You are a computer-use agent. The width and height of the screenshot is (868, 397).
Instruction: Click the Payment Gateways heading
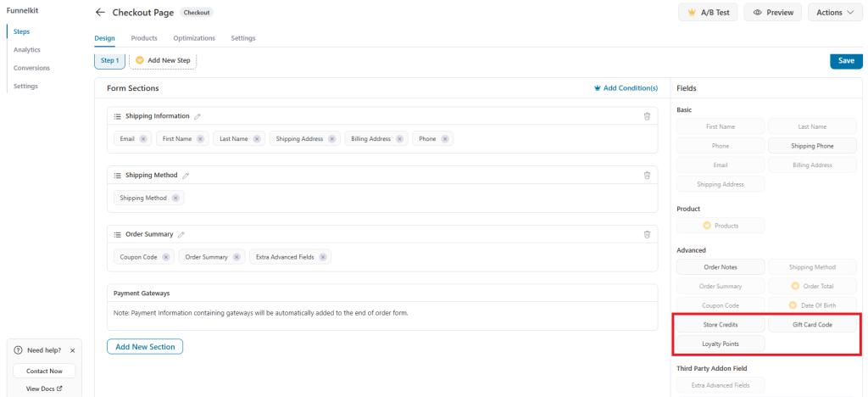142,293
